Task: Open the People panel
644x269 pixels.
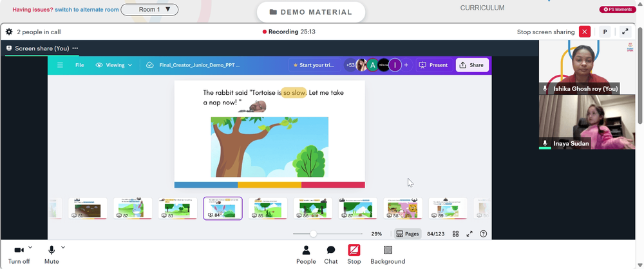Action: pos(306,255)
